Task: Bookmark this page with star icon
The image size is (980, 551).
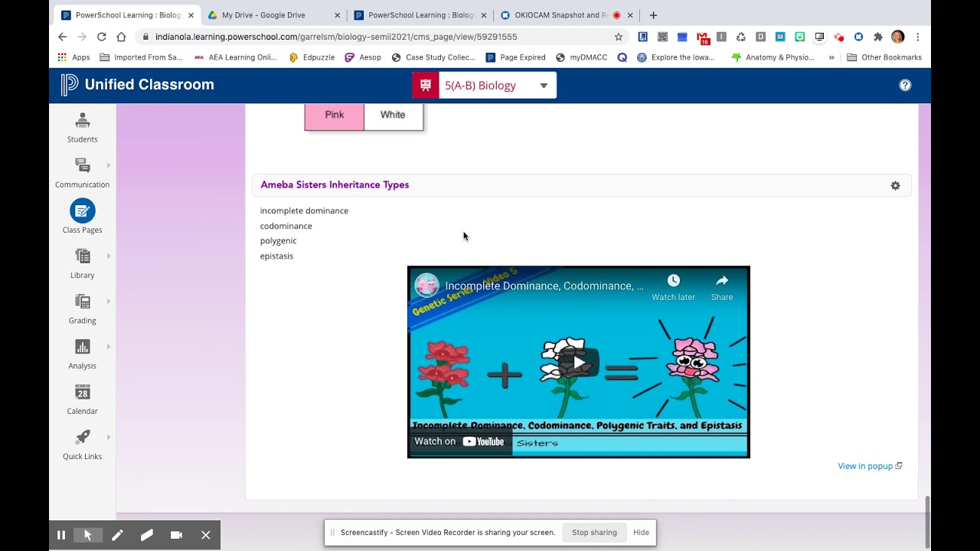Action: tap(619, 37)
